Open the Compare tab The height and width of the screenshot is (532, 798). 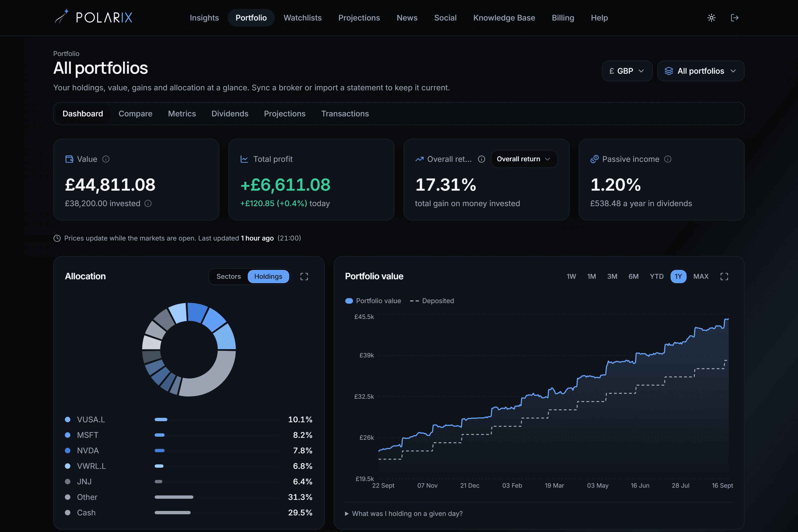click(135, 114)
